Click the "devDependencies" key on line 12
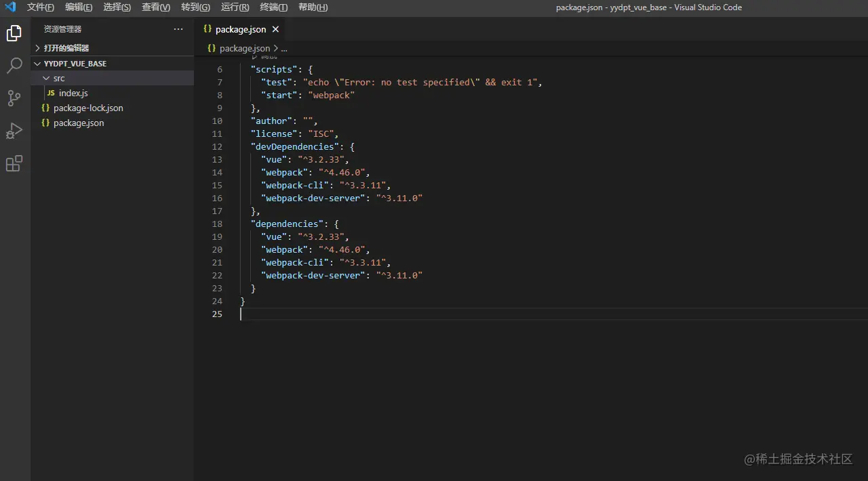The width and height of the screenshot is (868, 481). pos(295,146)
